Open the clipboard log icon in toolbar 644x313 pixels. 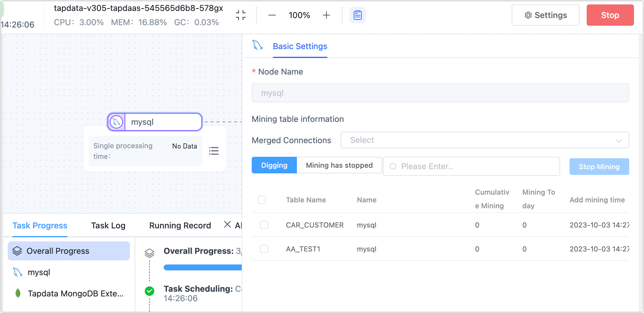(357, 15)
